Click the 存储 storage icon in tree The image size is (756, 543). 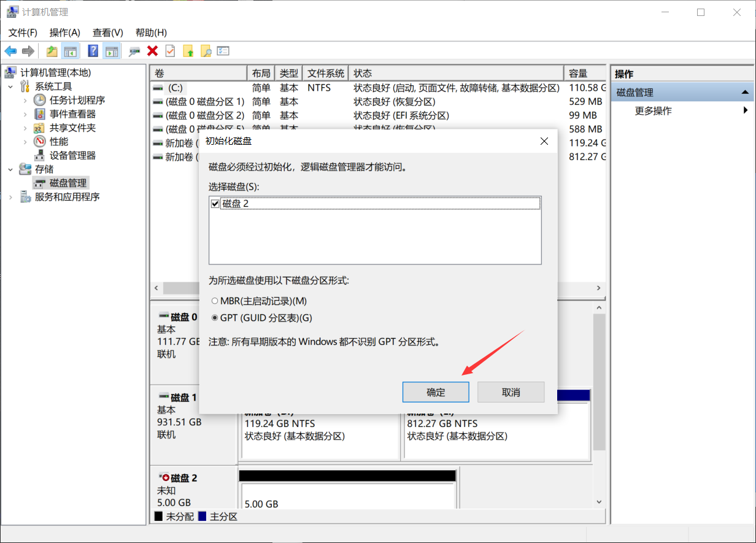click(26, 169)
